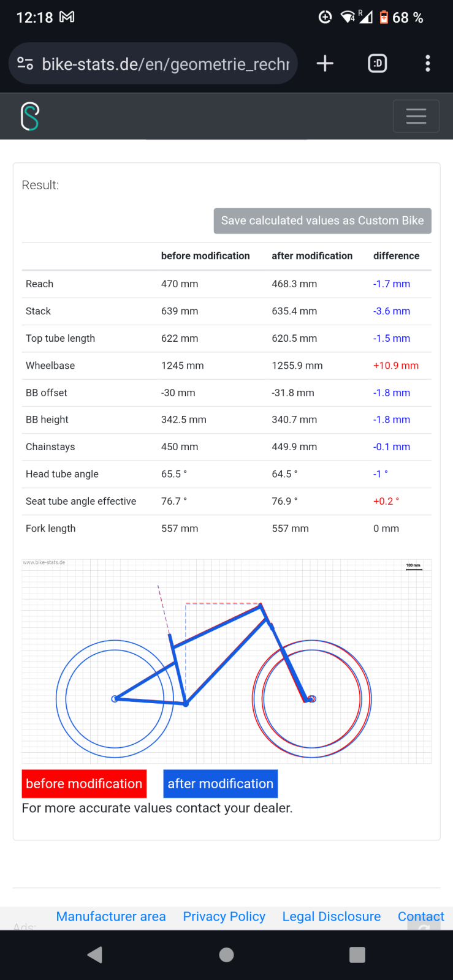
Task: Tap the battery status icon
Action: tap(384, 17)
